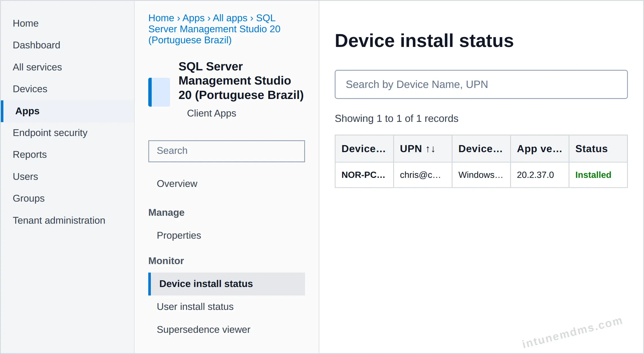This screenshot has width=644, height=354.
Task: Open Tenant administration
Action: click(59, 220)
